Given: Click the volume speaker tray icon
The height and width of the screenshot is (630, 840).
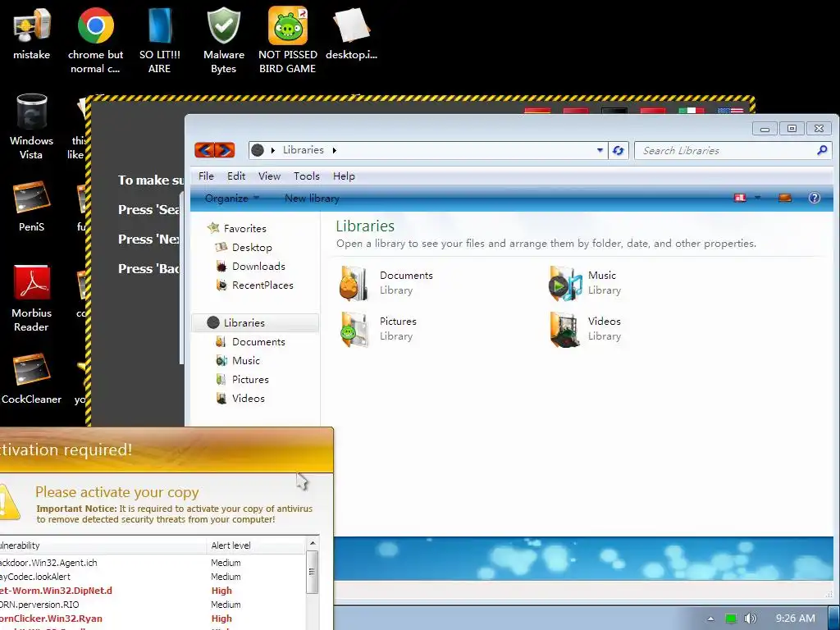Looking at the screenshot, I should click(751, 619).
